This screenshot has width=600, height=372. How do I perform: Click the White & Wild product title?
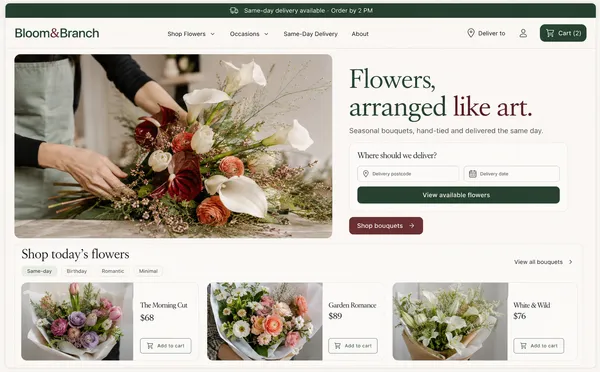[x=532, y=305]
